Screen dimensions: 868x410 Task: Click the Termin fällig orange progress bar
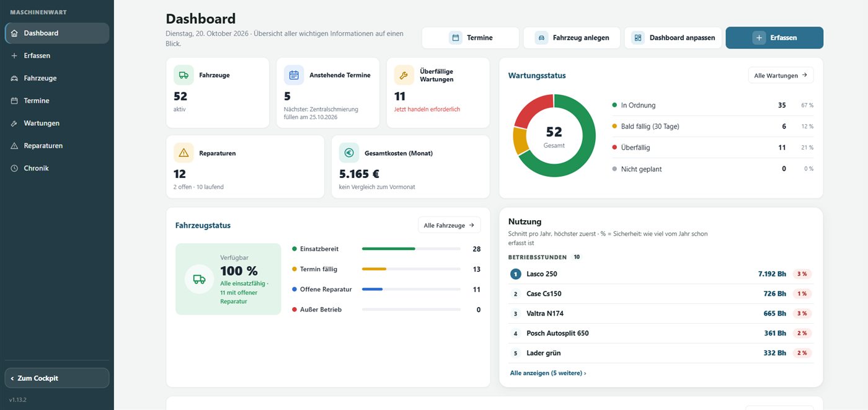pyautogui.click(x=411, y=269)
